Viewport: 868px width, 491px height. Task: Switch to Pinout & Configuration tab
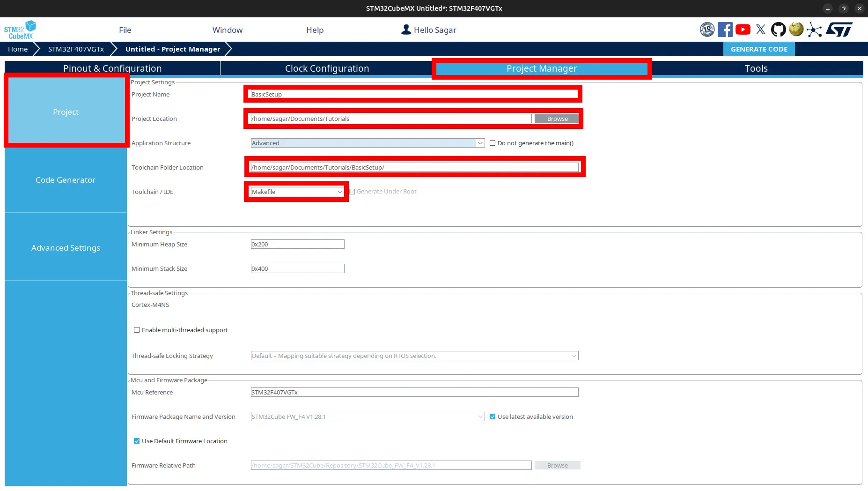112,68
